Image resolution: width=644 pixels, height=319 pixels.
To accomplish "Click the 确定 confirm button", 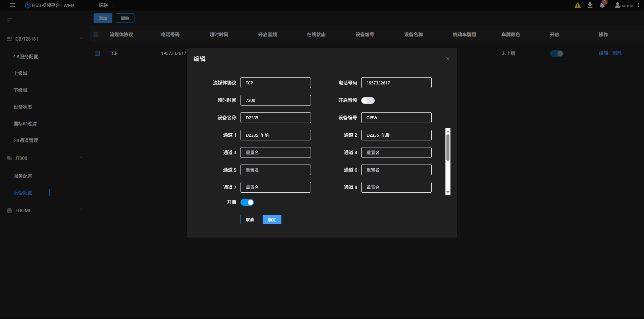I will click(x=272, y=219).
